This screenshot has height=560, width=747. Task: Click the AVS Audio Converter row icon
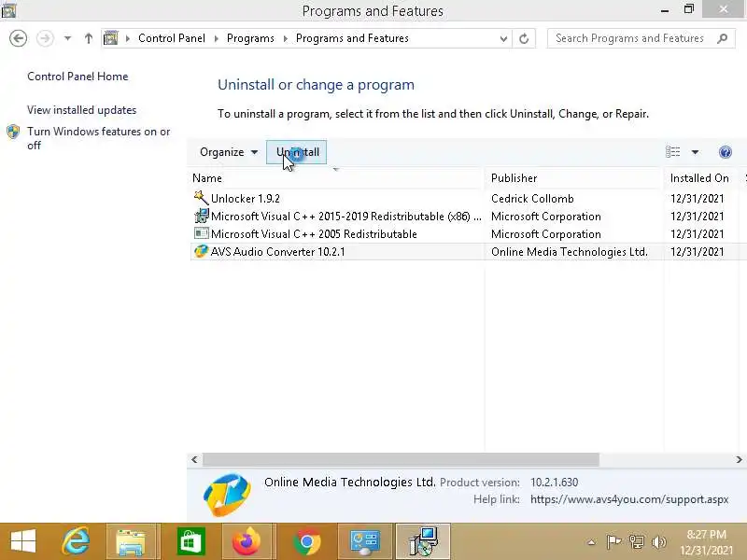click(x=201, y=251)
